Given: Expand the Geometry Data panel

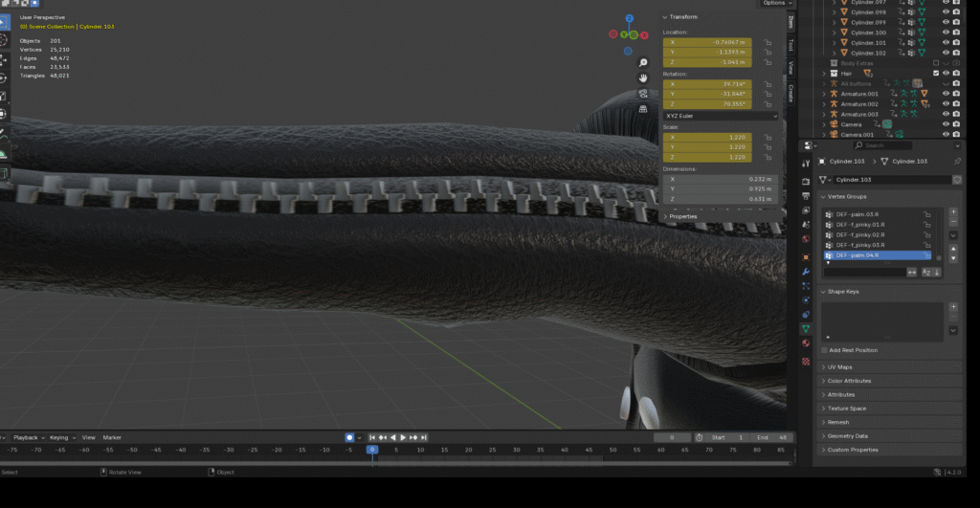Looking at the screenshot, I should click(x=847, y=435).
